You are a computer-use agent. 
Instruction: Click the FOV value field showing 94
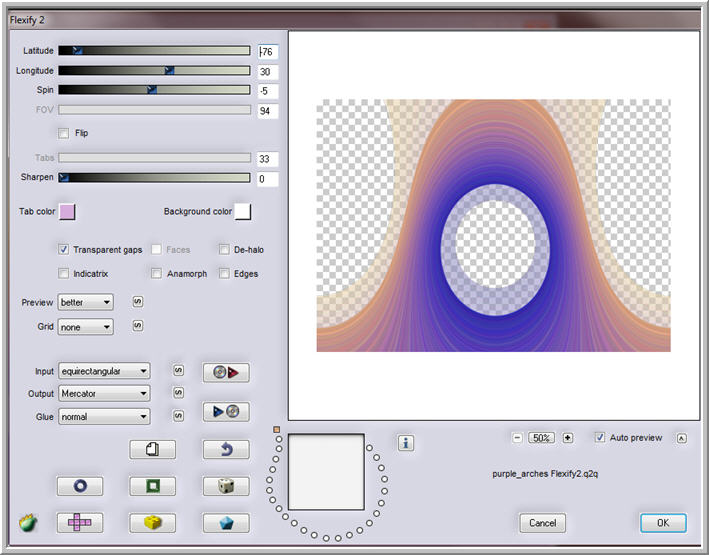[x=268, y=111]
